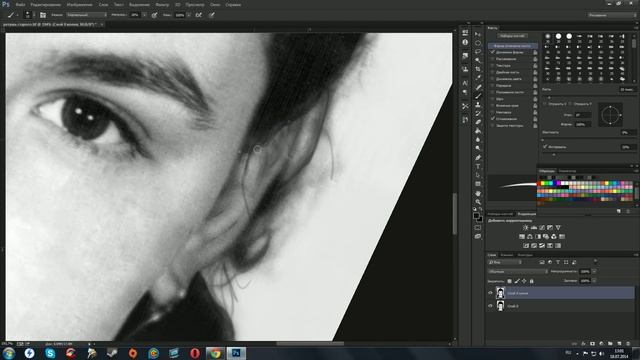
Task: Open brush mode dropdown in options bar
Action: coord(87,15)
